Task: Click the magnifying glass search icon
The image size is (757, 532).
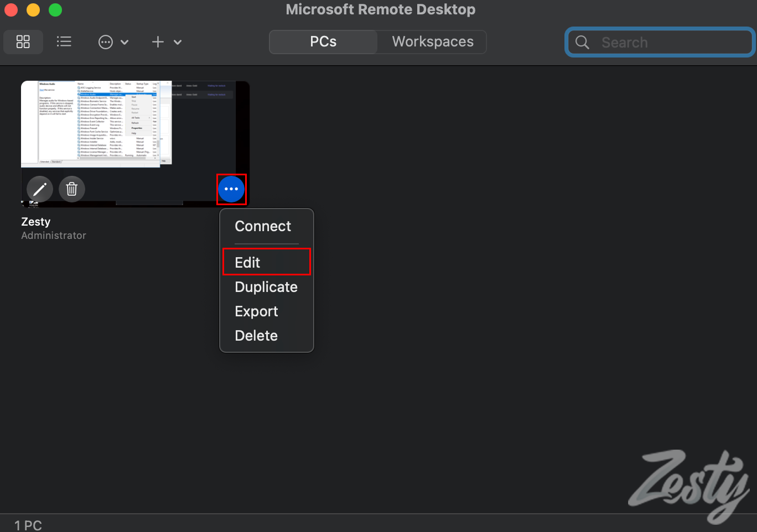Action: click(x=582, y=43)
